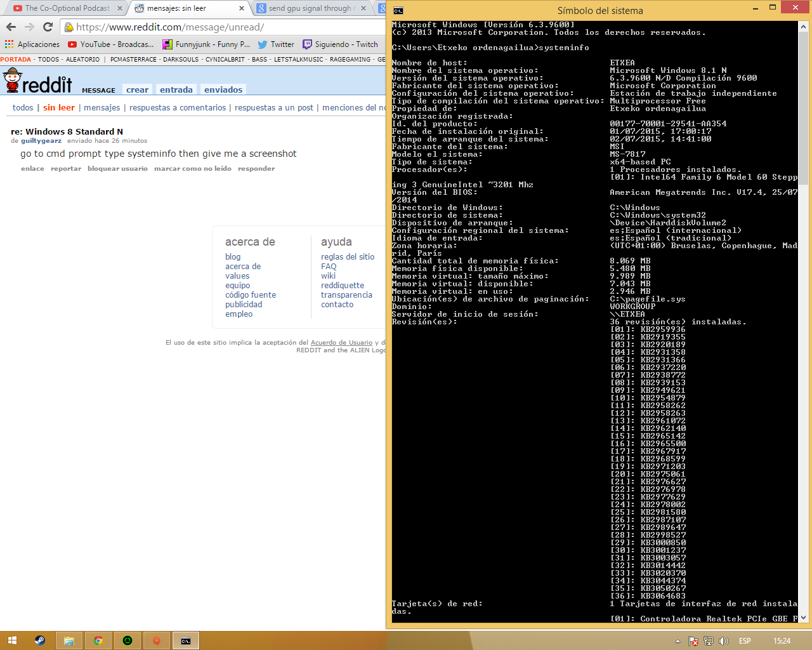Show hidden system tray icons

pos(678,641)
